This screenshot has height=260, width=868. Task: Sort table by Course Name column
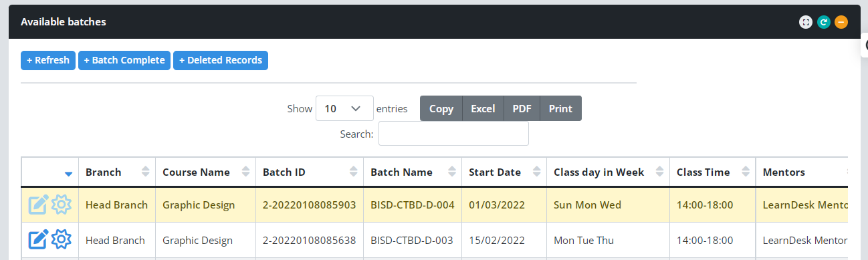[x=206, y=172]
